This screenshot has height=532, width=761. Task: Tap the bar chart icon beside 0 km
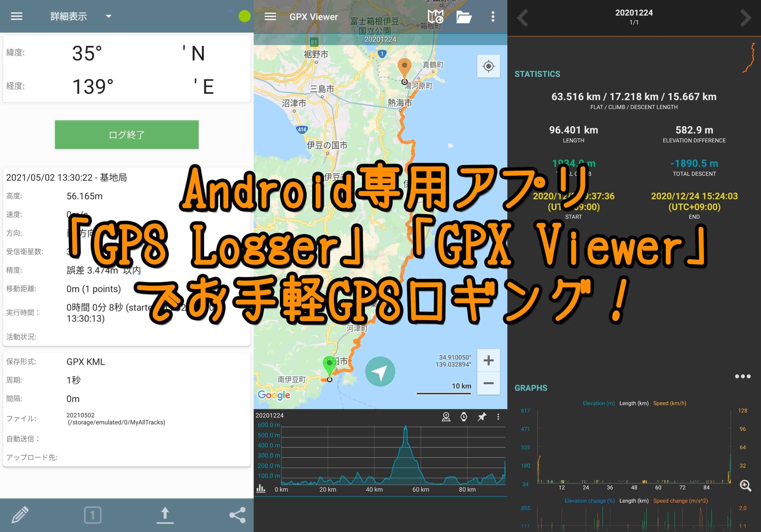click(x=261, y=489)
